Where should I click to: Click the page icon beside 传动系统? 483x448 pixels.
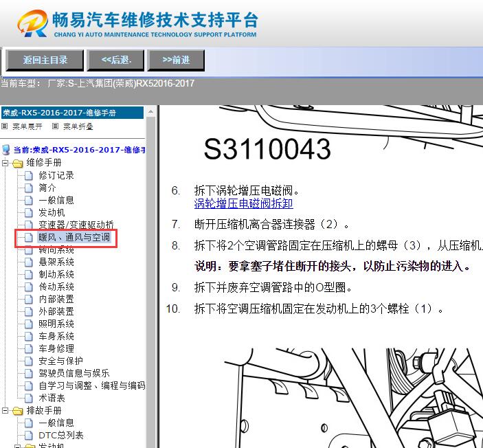[29, 287]
